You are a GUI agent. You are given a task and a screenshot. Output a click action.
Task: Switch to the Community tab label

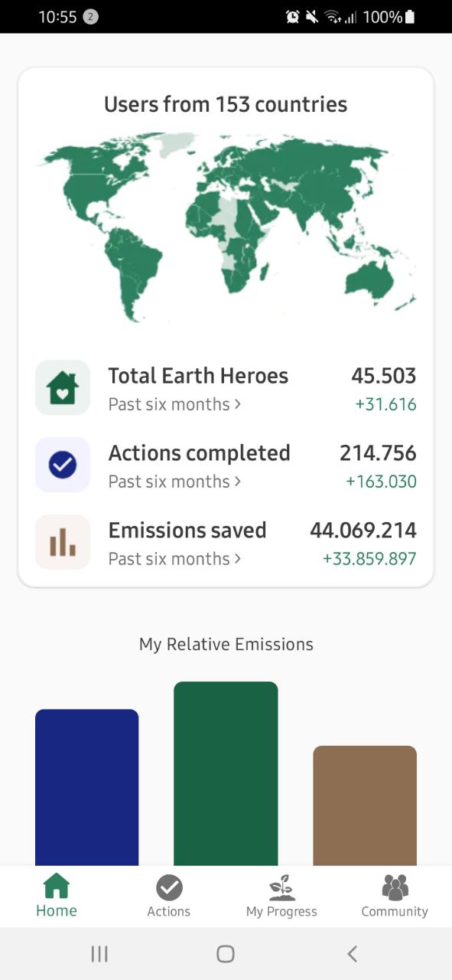point(395,911)
